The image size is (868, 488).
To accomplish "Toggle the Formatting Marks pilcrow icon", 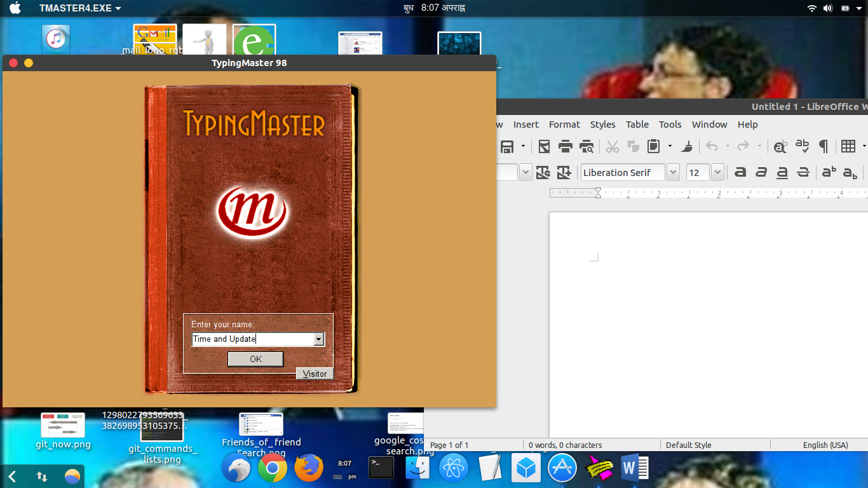I will click(824, 147).
